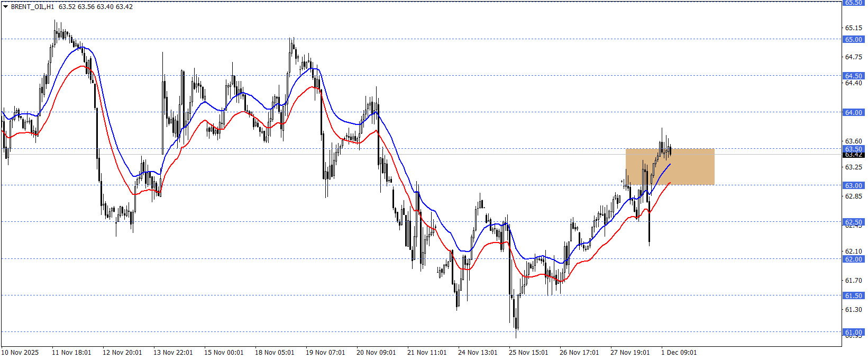
Task: Click the 20 Nov 09:01 time label
Action: (x=376, y=352)
